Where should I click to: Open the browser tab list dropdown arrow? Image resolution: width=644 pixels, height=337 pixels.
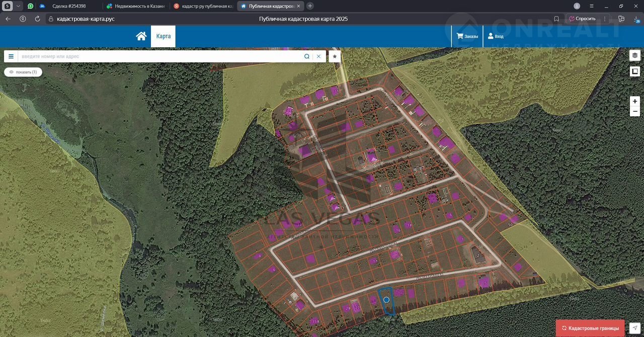(19, 6)
